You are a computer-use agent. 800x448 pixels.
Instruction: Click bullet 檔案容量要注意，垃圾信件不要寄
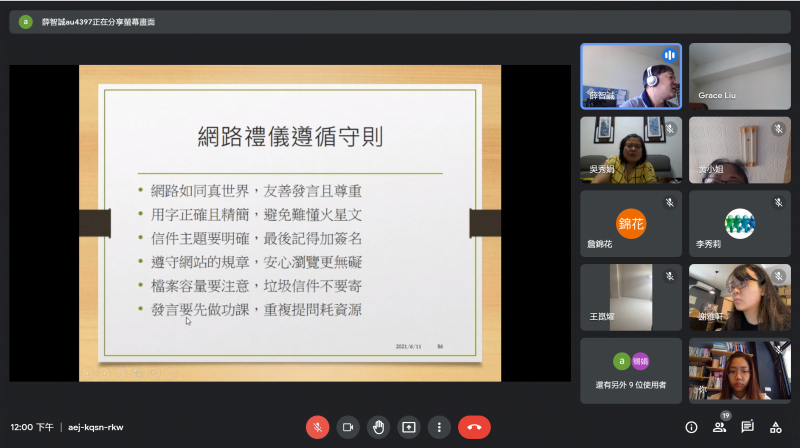pos(256,286)
